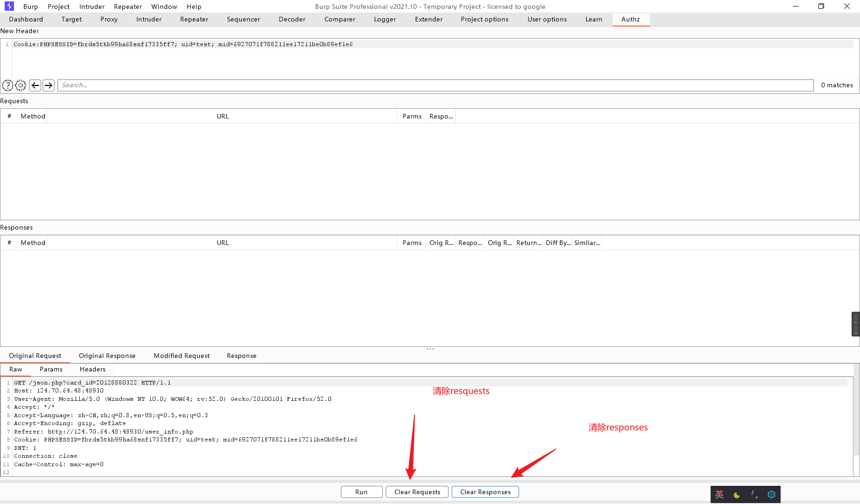Click the Clear Responses button
The width and height of the screenshot is (860, 504).
pos(486,492)
